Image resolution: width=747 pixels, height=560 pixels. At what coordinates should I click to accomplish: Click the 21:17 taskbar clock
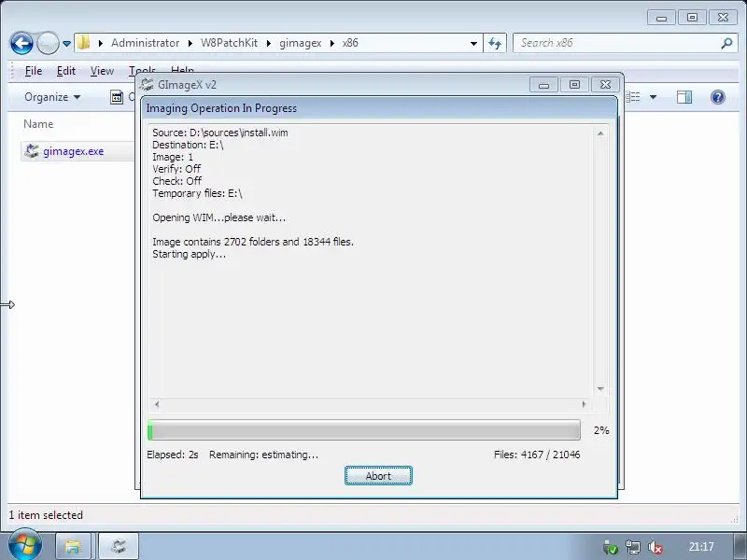coord(701,547)
